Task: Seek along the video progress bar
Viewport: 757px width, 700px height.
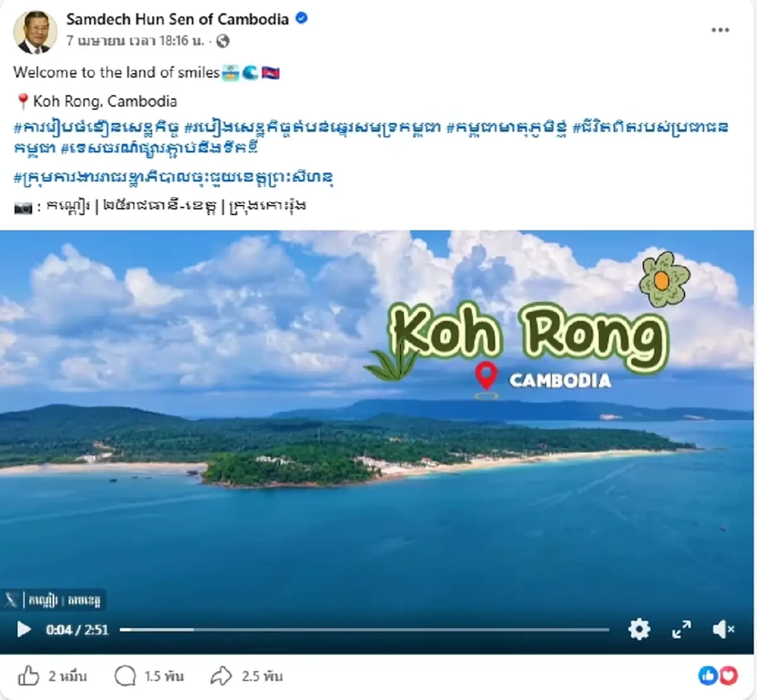Action: point(365,629)
